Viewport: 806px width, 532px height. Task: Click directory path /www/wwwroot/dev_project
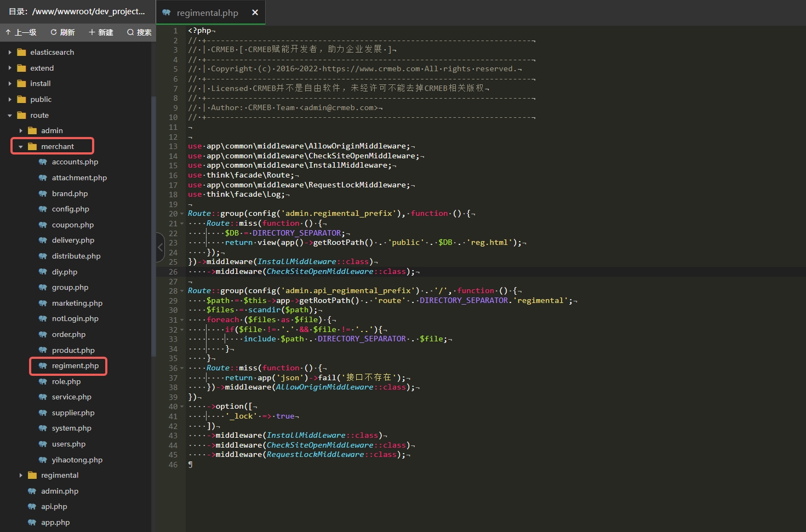point(89,11)
